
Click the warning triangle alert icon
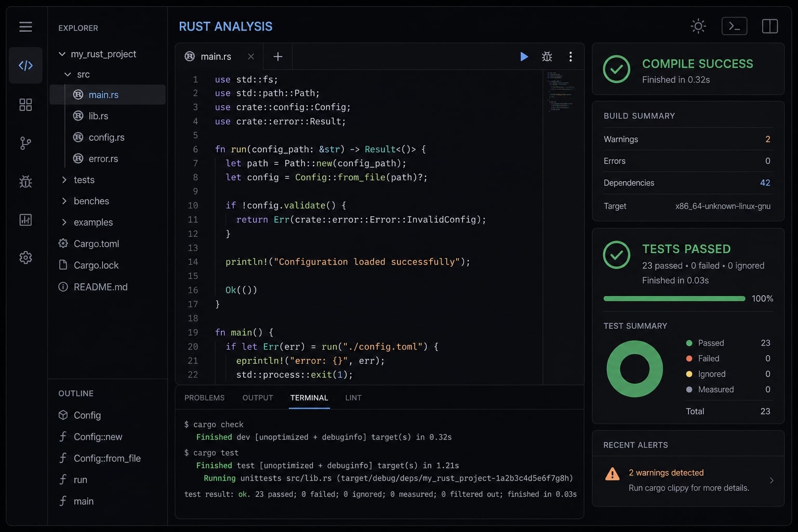[613, 474]
